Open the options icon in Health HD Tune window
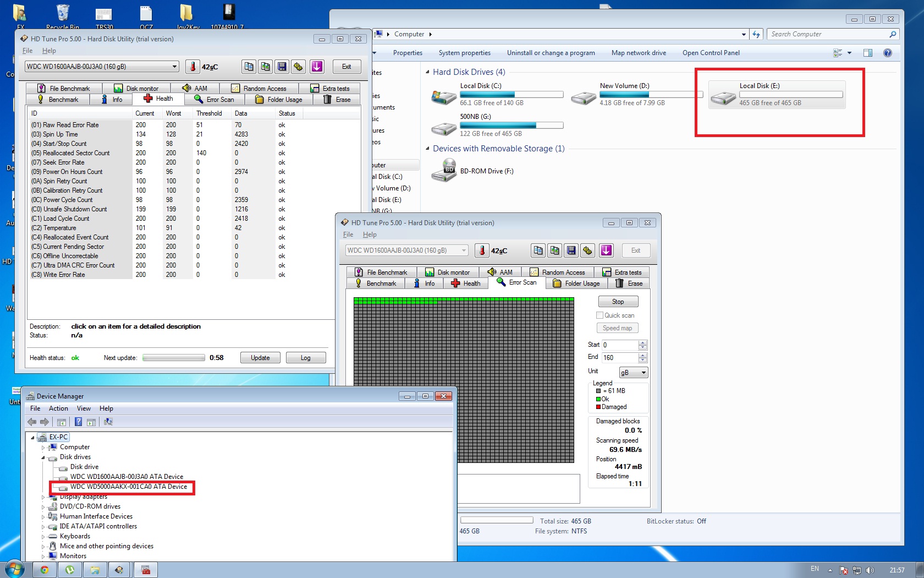This screenshot has width=924, height=578. [x=299, y=67]
